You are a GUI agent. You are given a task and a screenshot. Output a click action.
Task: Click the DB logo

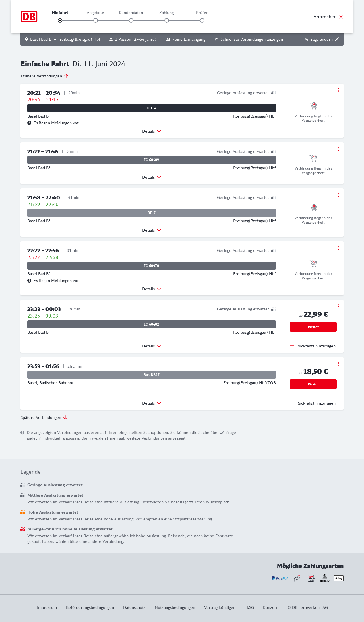29,17
